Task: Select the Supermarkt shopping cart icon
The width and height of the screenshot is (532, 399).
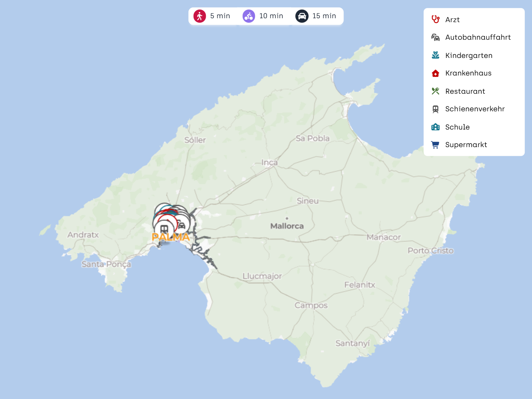Action: tap(435, 145)
